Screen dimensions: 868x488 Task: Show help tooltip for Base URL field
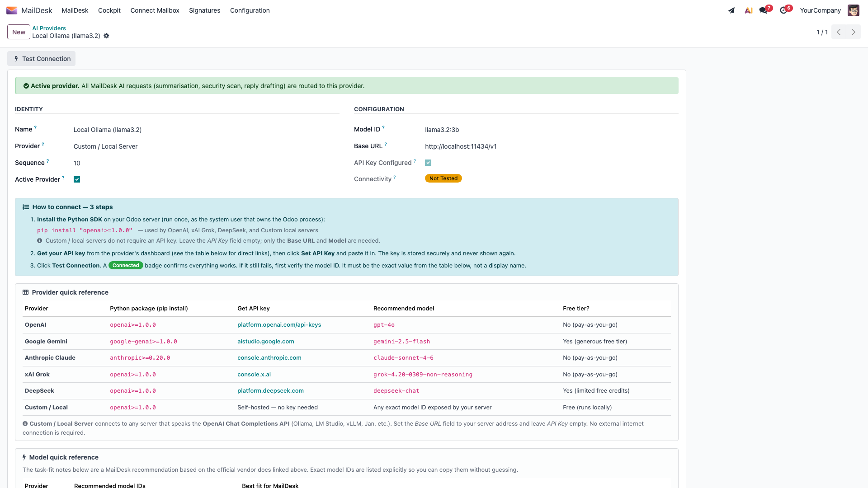click(386, 144)
